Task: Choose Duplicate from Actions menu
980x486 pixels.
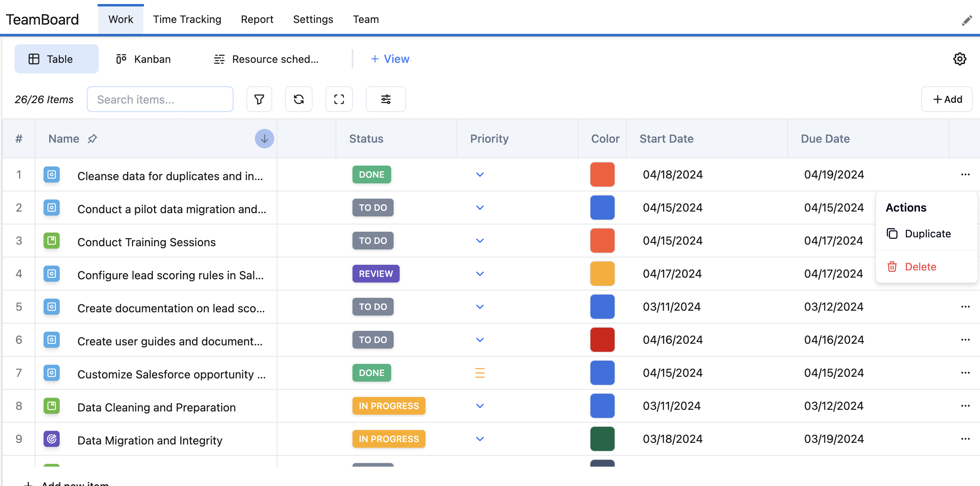Action: [x=927, y=234]
